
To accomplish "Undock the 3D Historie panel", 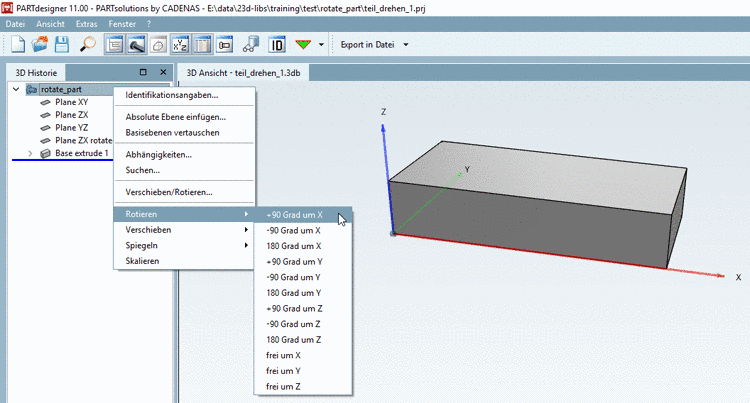I will pyautogui.click(x=143, y=72).
